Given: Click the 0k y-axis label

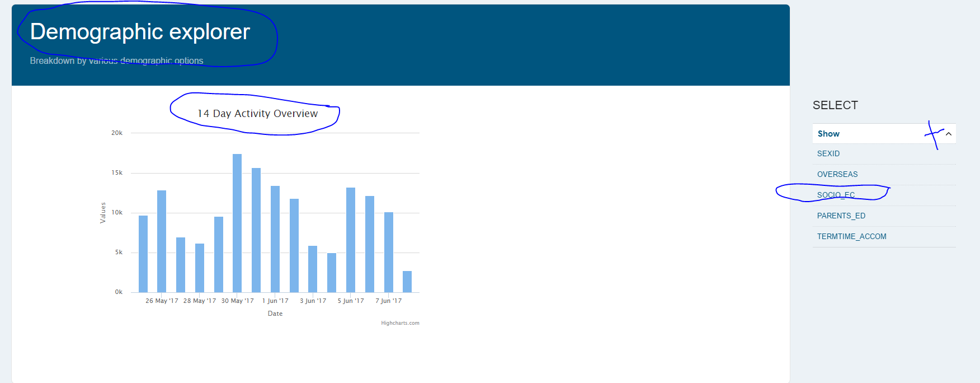Looking at the screenshot, I should (119, 292).
